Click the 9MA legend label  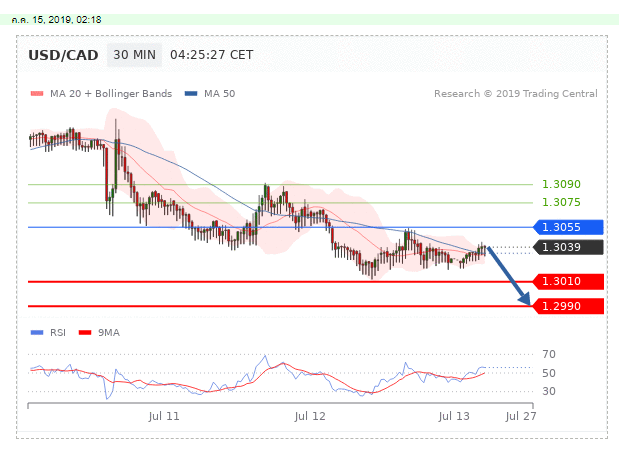click(x=109, y=333)
